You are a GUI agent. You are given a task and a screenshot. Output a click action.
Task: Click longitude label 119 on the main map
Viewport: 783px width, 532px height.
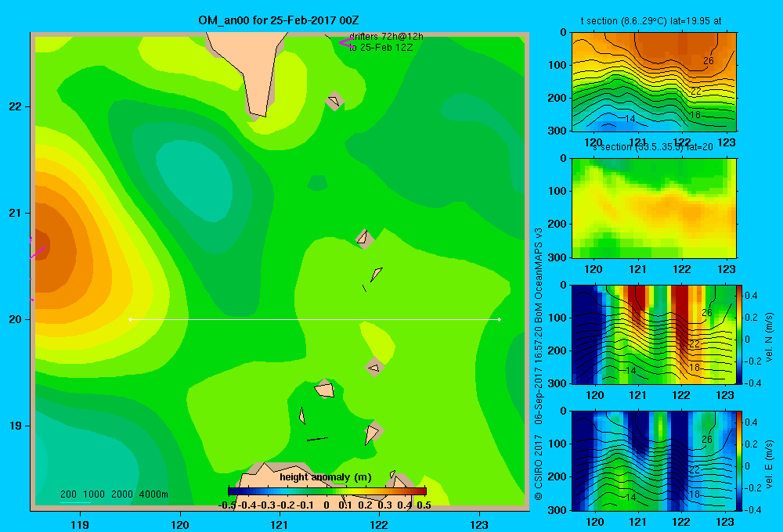[80, 524]
